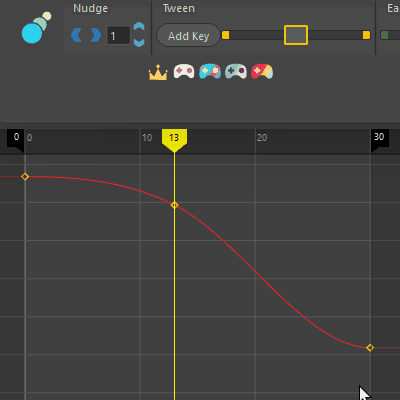Click the red and yellow gamepad icon
The height and width of the screenshot is (400, 400).
262,71
